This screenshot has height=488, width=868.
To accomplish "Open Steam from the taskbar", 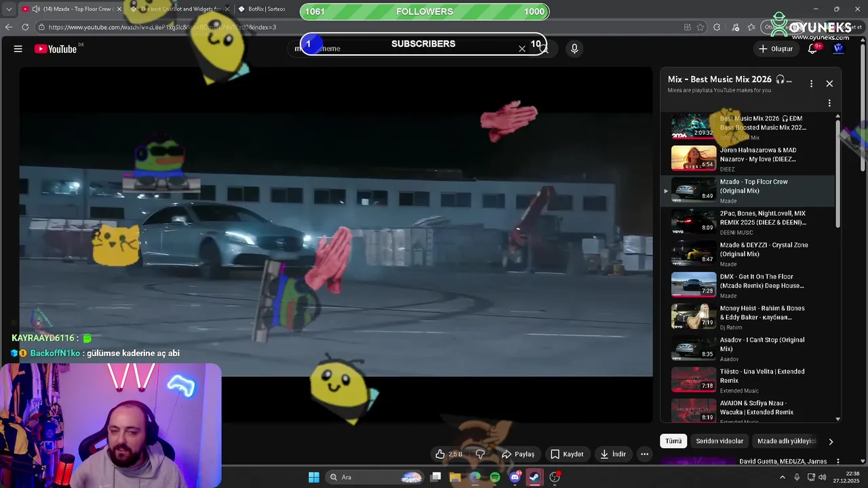I will tap(534, 477).
